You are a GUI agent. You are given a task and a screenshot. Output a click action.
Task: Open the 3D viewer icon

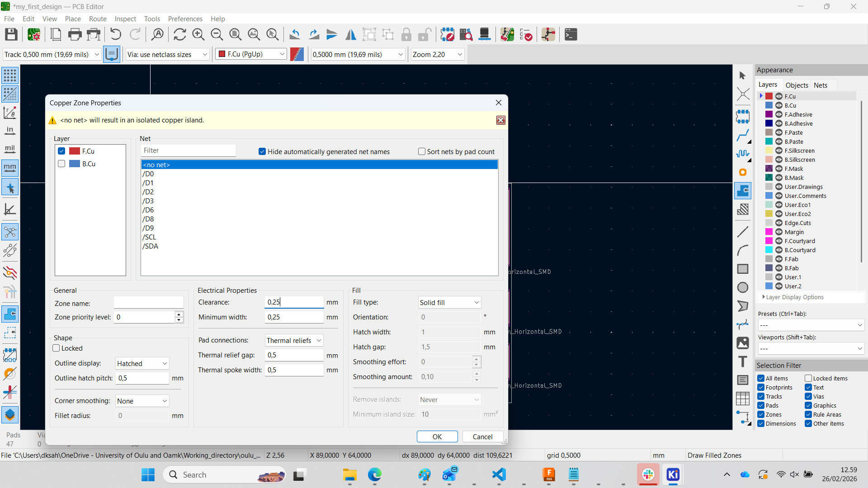pos(484,34)
